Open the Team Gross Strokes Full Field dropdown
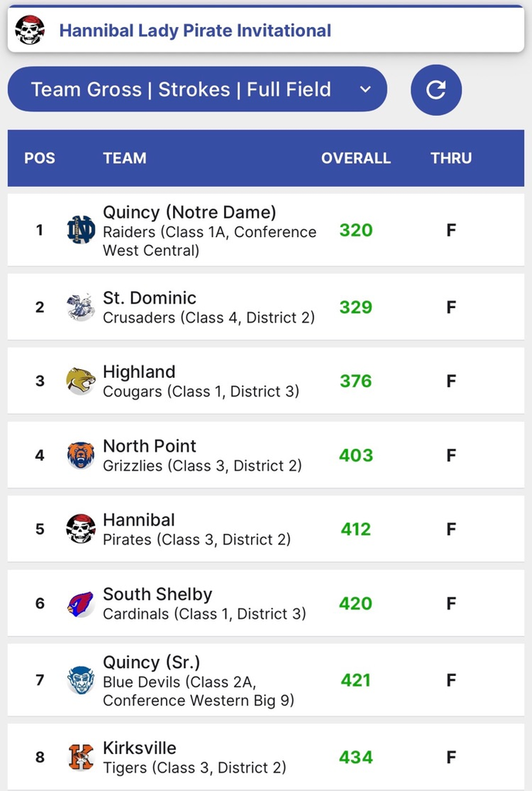 pyautogui.click(x=197, y=90)
